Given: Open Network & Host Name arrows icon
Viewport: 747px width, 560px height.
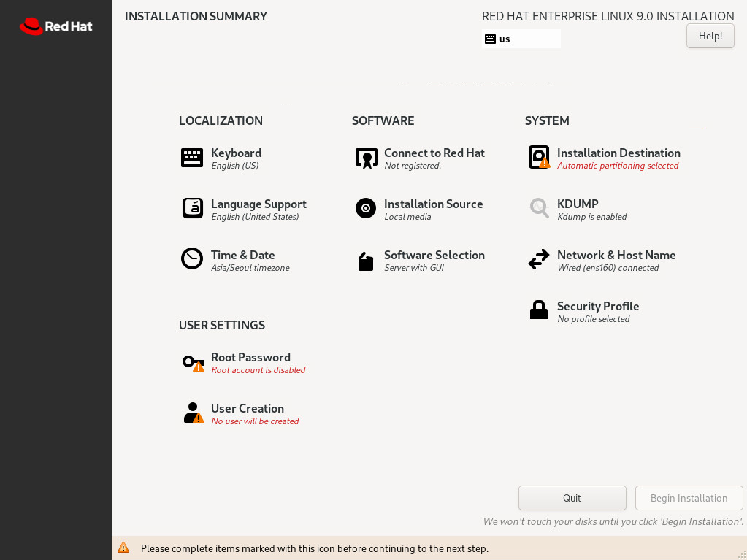Looking at the screenshot, I should (x=539, y=259).
